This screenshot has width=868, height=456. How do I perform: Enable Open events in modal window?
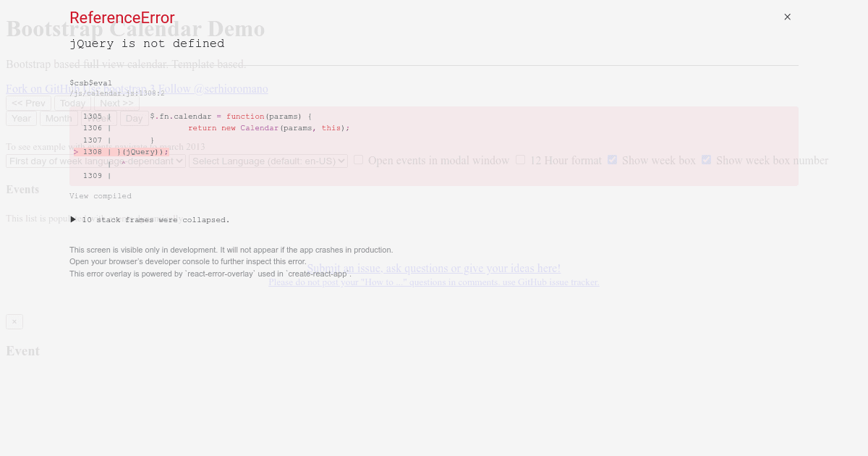[x=358, y=159]
